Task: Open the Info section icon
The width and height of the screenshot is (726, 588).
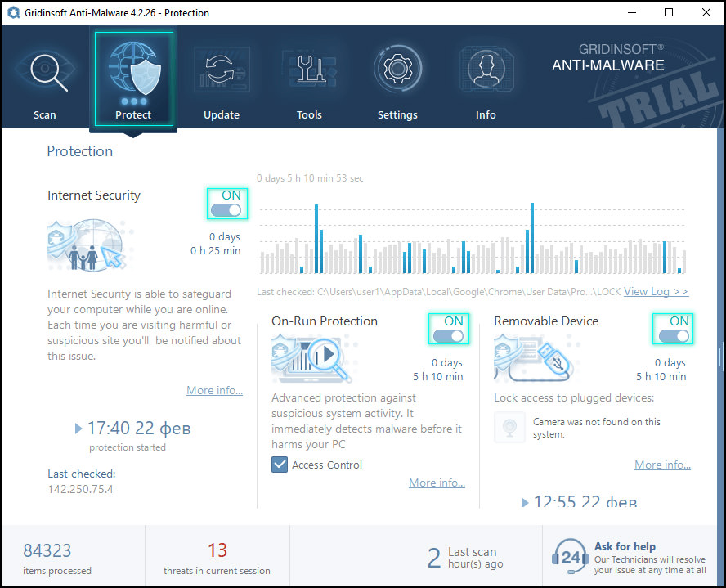Action: [x=486, y=69]
